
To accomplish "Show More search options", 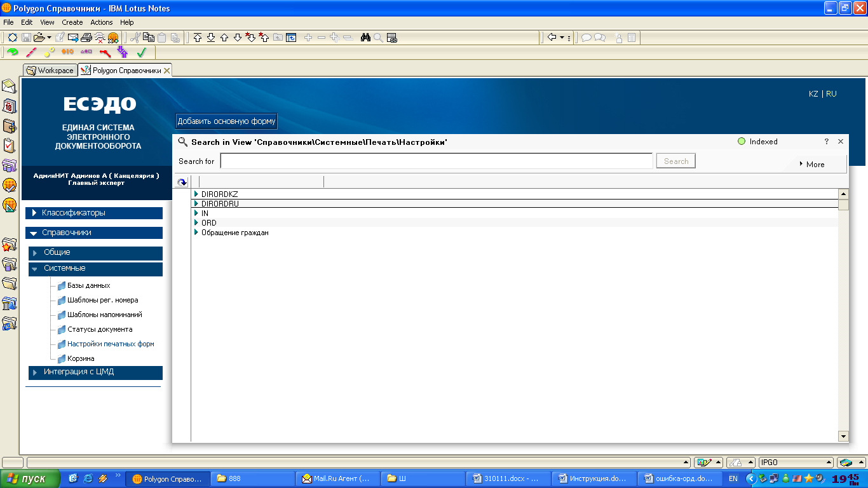I will coord(812,164).
